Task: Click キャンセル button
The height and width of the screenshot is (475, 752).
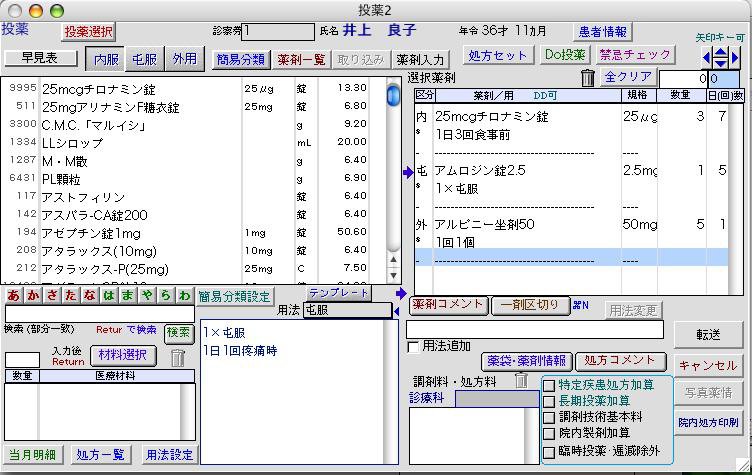Action: [x=708, y=366]
